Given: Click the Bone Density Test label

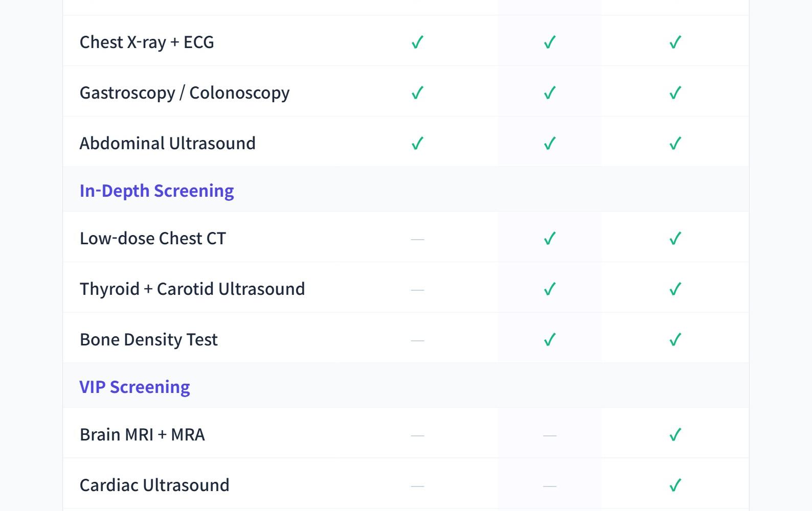Looking at the screenshot, I should tap(148, 339).
